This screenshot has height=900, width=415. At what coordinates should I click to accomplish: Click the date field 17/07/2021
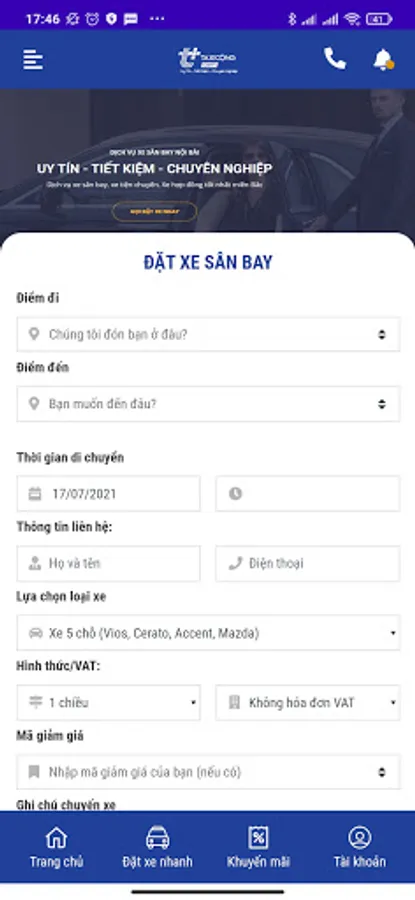[108, 494]
